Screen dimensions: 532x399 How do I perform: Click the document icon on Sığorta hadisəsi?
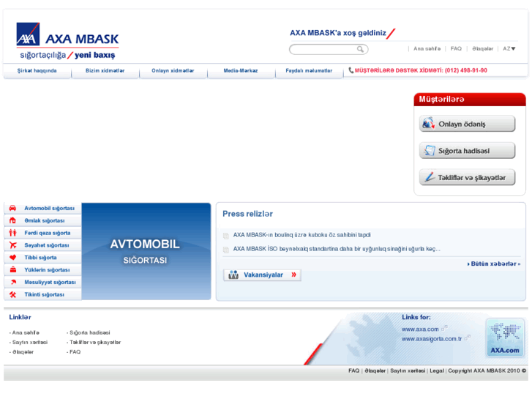(x=430, y=150)
